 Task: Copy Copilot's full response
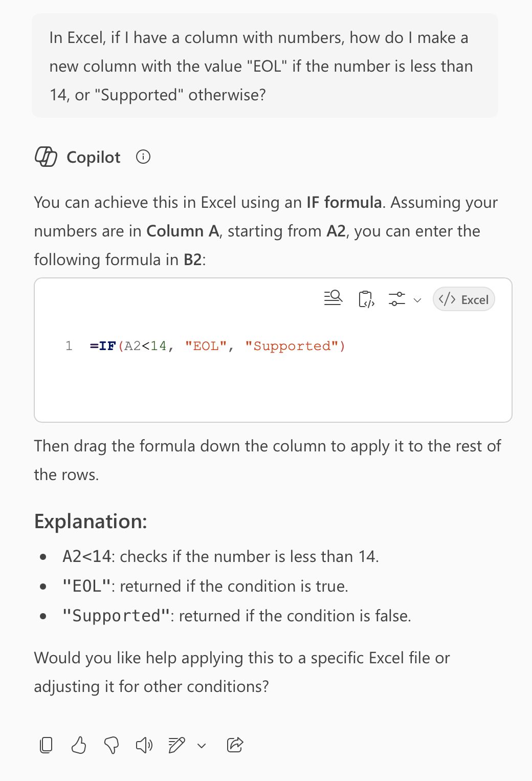(46, 745)
